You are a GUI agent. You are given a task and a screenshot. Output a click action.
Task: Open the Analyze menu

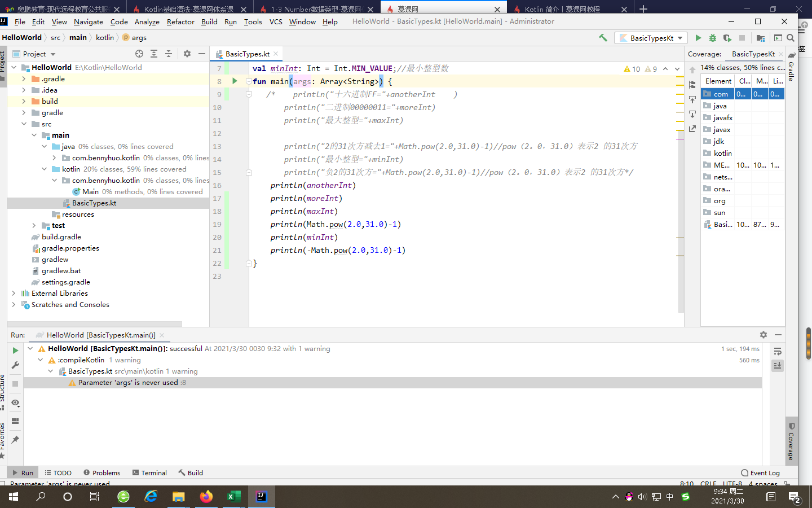pyautogui.click(x=147, y=21)
